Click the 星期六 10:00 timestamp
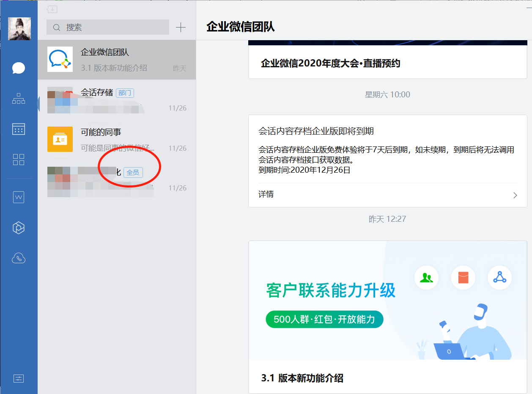 [x=387, y=94]
